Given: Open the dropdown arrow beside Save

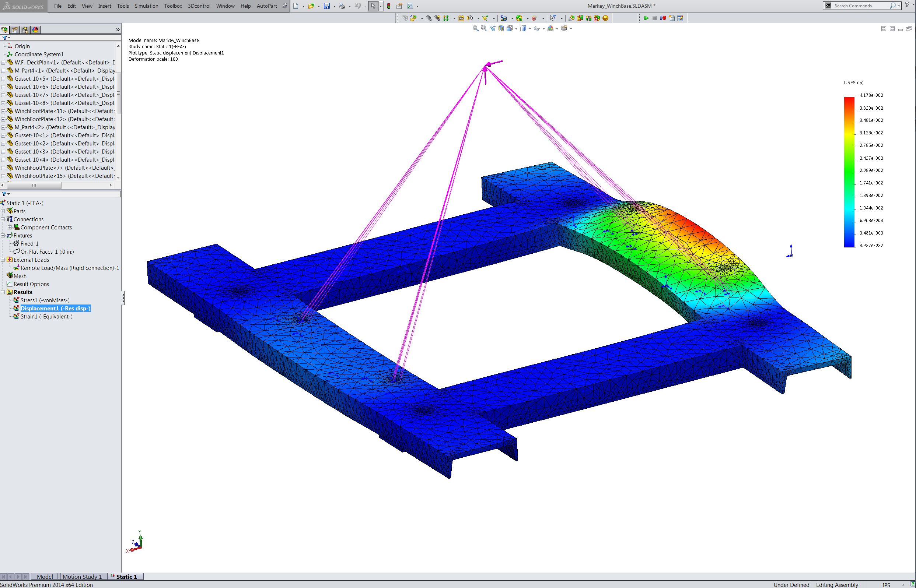Looking at the screenshot, I should click(x=334, y=7).
